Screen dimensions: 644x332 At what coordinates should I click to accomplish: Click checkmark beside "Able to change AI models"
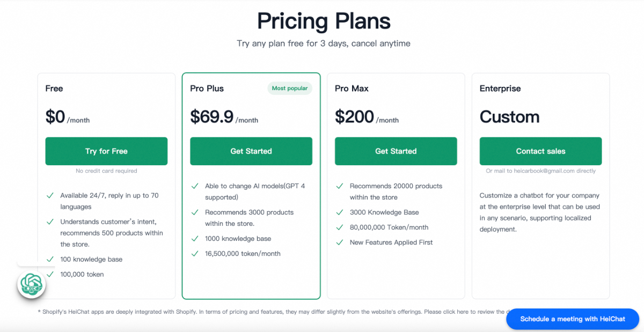point(195,186)
